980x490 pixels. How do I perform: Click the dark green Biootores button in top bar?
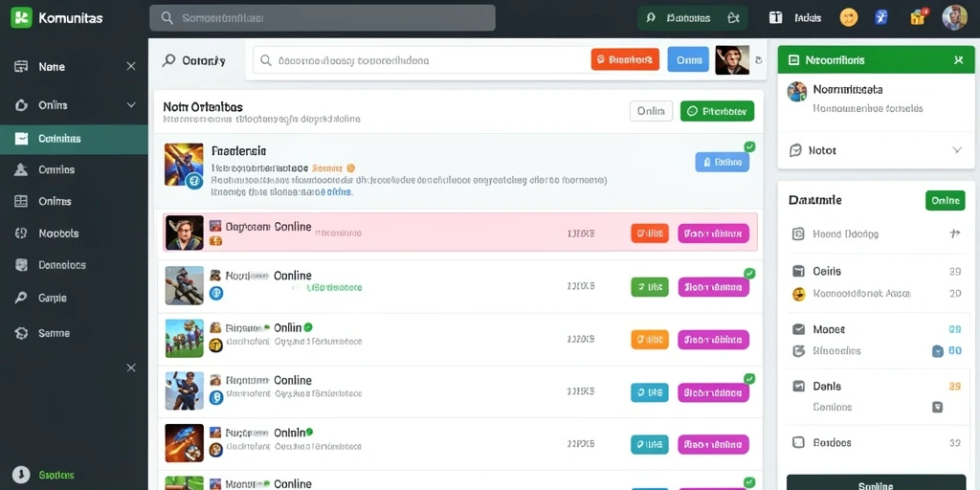(x=693, y=18)
